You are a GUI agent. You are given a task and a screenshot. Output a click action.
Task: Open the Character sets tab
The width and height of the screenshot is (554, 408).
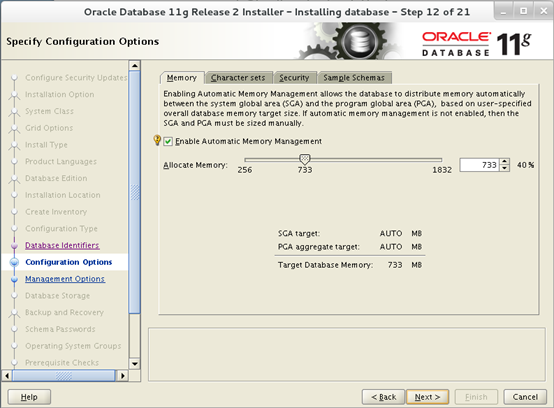click(238, 78)
